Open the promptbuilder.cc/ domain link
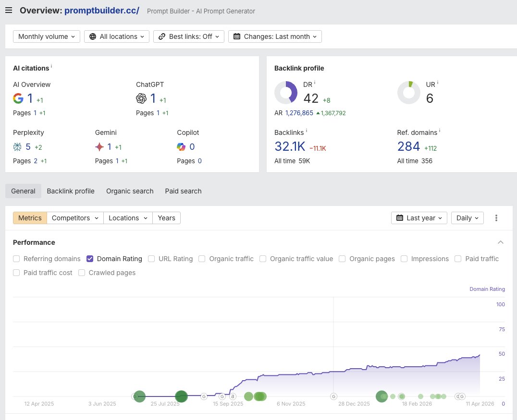The image size is (517, 420). coord(102,10)
